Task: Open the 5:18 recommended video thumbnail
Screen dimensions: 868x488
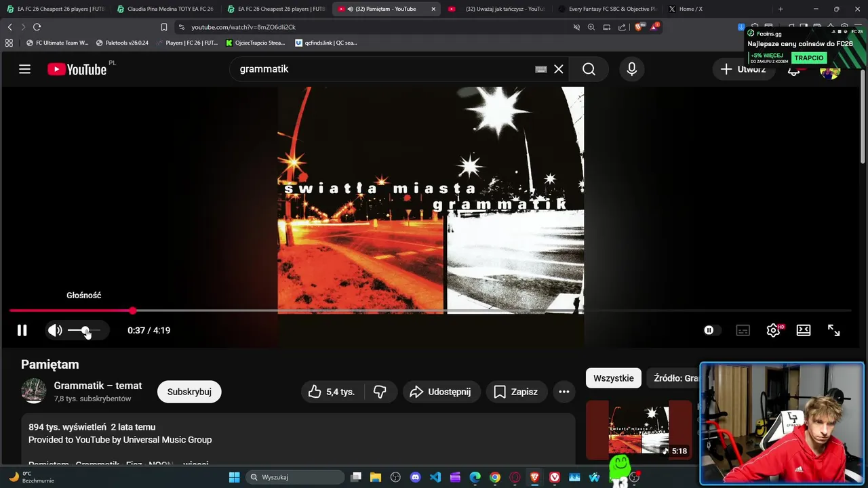Action: coord(639,430)
